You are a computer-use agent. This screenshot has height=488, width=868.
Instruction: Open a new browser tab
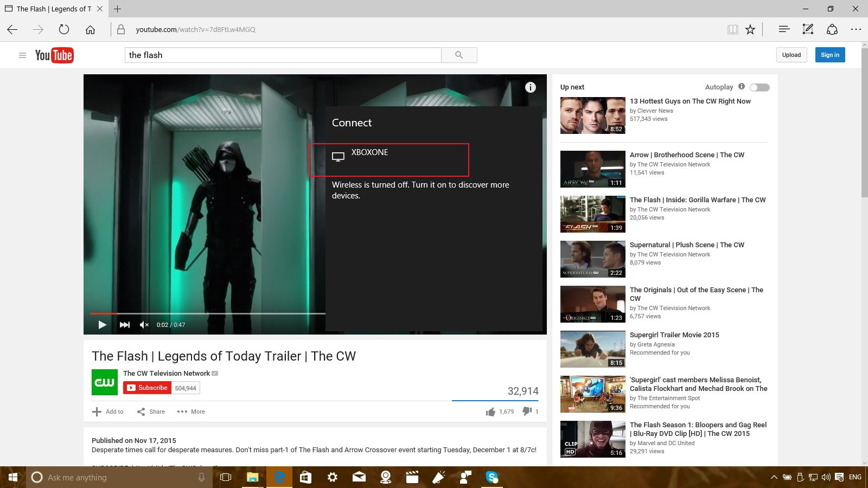coord(117,9)
